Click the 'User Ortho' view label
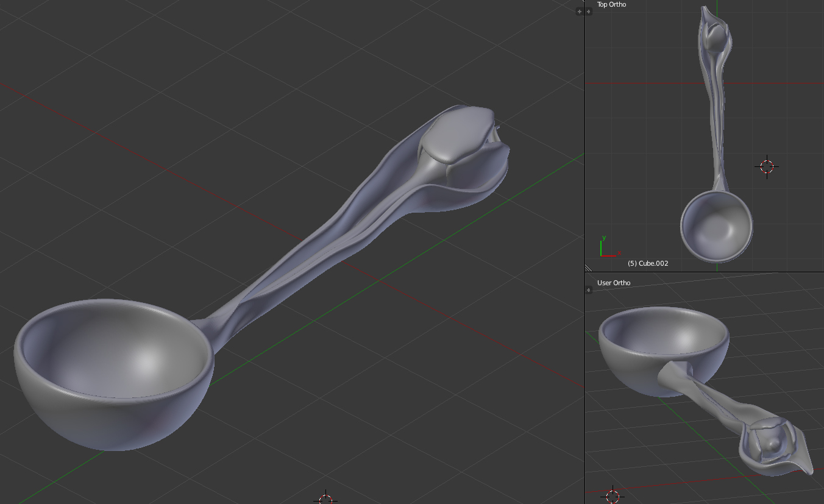 pos(614,283)
